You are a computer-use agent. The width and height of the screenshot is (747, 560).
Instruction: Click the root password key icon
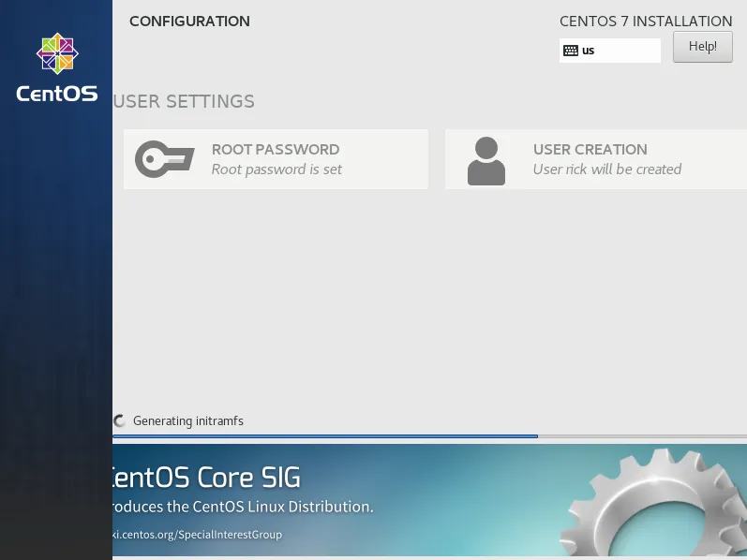click(x=164, y=159)
